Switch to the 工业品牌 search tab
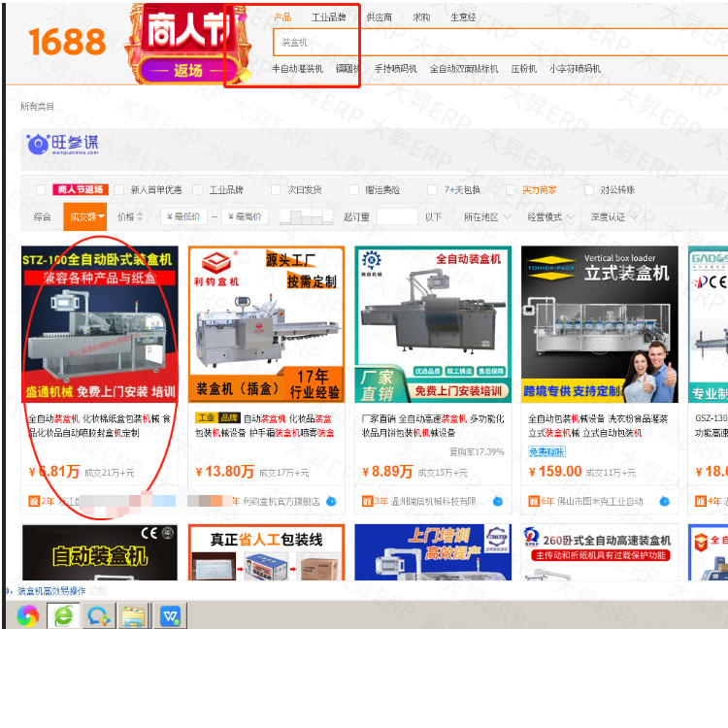 [x=328, y=17]
